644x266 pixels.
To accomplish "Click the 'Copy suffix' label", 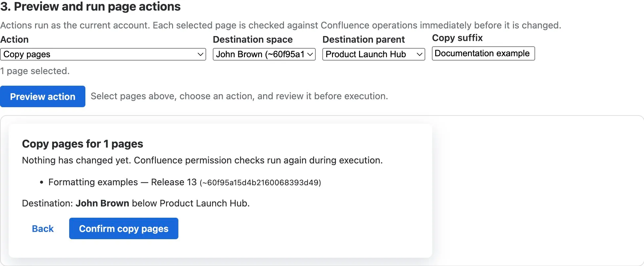I will point(457,38).
